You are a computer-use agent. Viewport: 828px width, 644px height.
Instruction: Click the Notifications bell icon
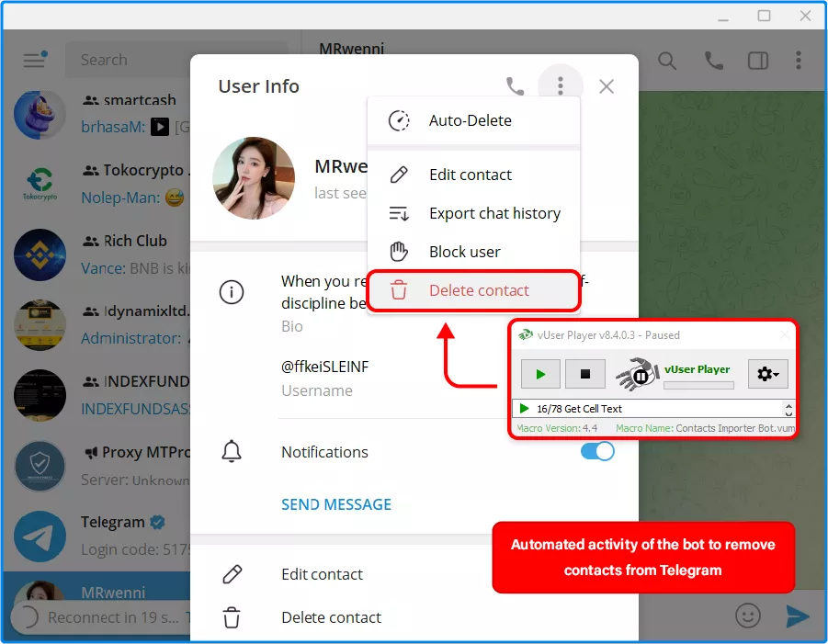(232, 451)
